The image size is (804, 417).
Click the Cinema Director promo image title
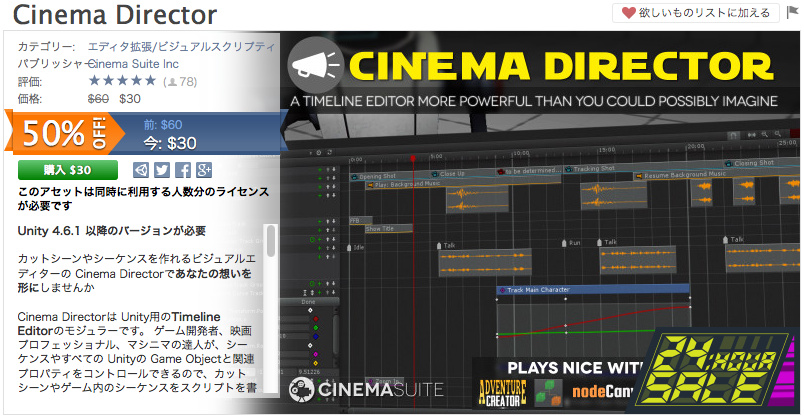tap(561, 67)
